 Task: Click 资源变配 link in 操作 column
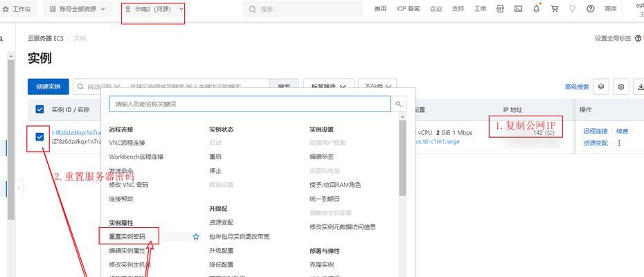coord(595,143)
